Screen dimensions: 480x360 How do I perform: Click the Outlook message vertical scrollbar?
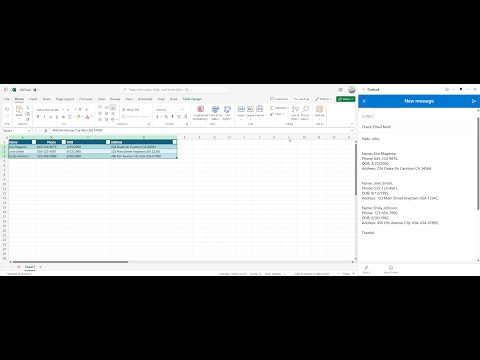pyautogui.click(x=478, y=163)
